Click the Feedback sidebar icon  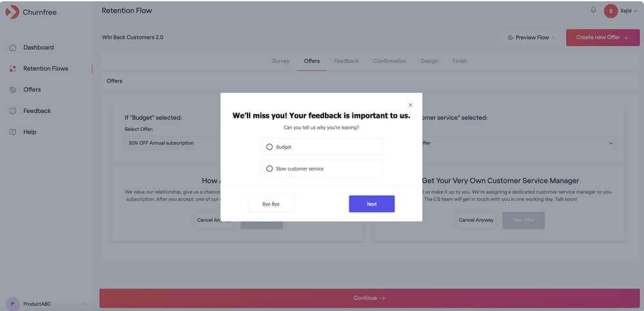pos(13,111)
